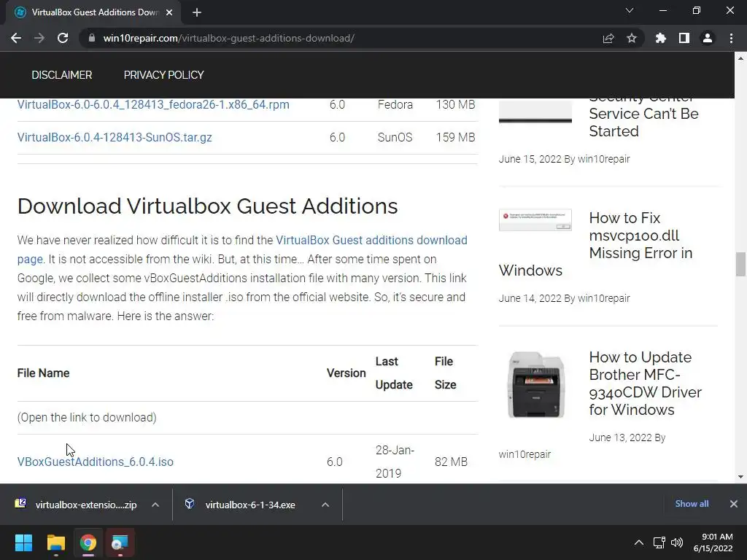Image resolution: width=747 pixels, height=560 pixels.
Task: Open a new browser tab
Action: [197, 12]
